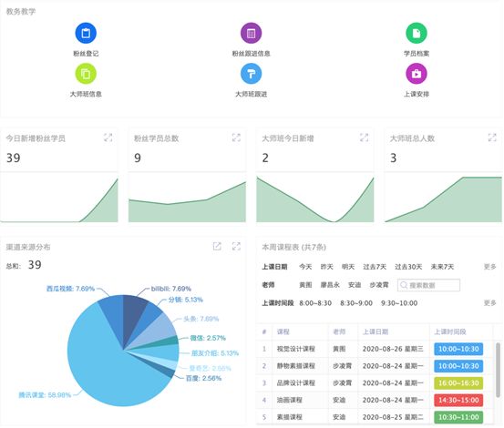Filter by time slot 8:30~9:00
Image resolution: width=504 pixels, height=428 pixels.
[x=356, y=303]
